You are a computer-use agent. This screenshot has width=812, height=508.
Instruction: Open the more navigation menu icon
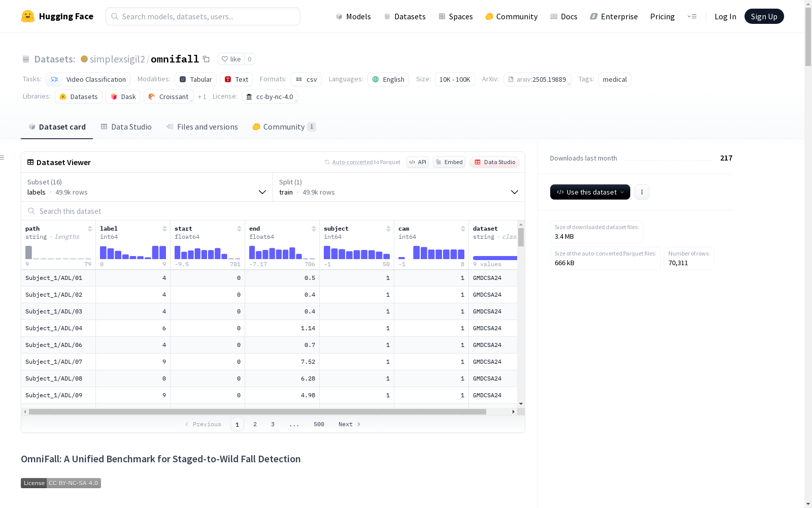pyautogui.click(x=692, y=16)
